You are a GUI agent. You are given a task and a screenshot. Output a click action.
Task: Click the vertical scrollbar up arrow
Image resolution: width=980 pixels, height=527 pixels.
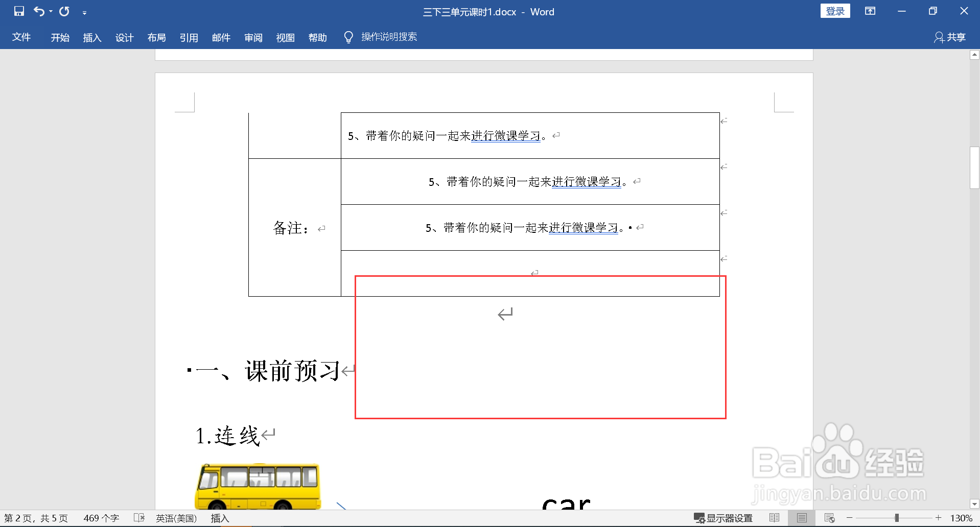974,55
